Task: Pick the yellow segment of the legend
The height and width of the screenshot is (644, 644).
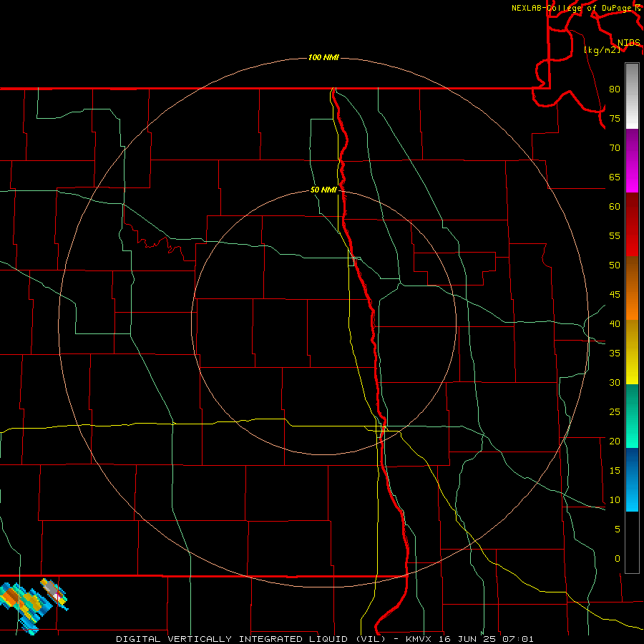Action: coord(632,352)
